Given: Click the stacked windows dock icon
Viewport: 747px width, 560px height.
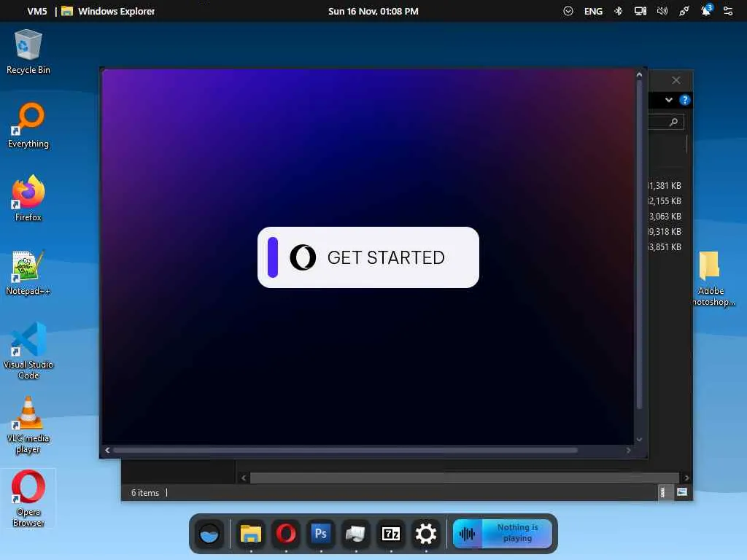Looking at the screenshot, I should point(356,534).
